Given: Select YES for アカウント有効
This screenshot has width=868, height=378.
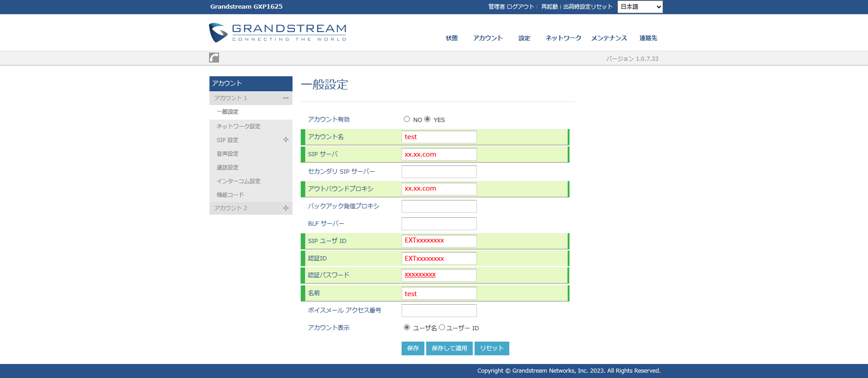Looking at the screenshot, I should click(x=428, y=119).
